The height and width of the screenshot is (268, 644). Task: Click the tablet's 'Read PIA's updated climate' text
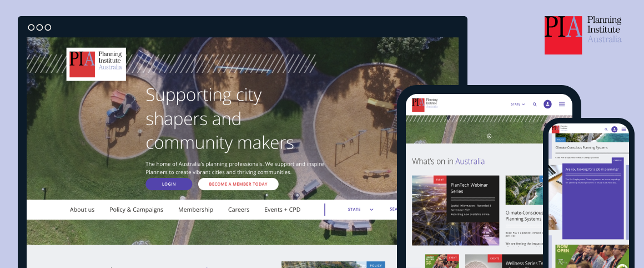[524, 234]
